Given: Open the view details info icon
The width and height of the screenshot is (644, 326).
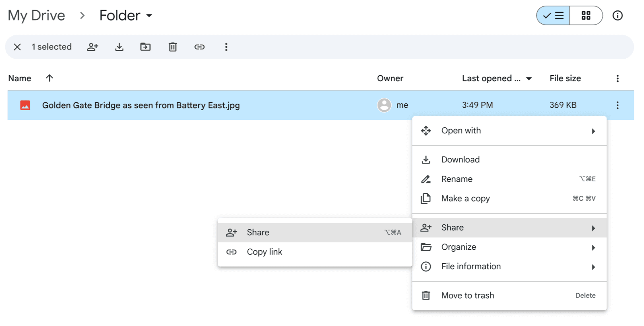Looking at the screenshot, I should [617, 16].
